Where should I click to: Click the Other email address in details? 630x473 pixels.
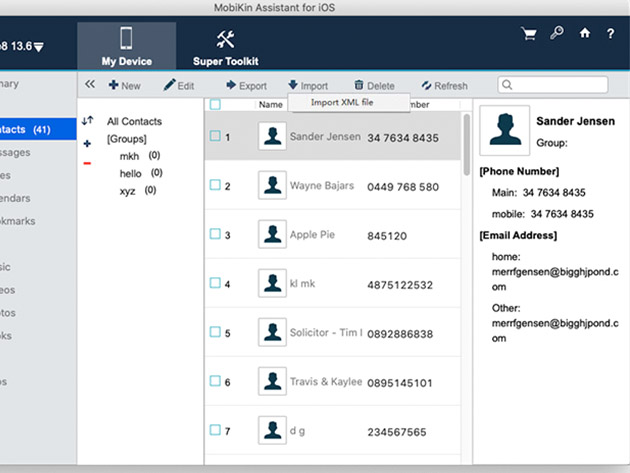(x=555, y=331)
